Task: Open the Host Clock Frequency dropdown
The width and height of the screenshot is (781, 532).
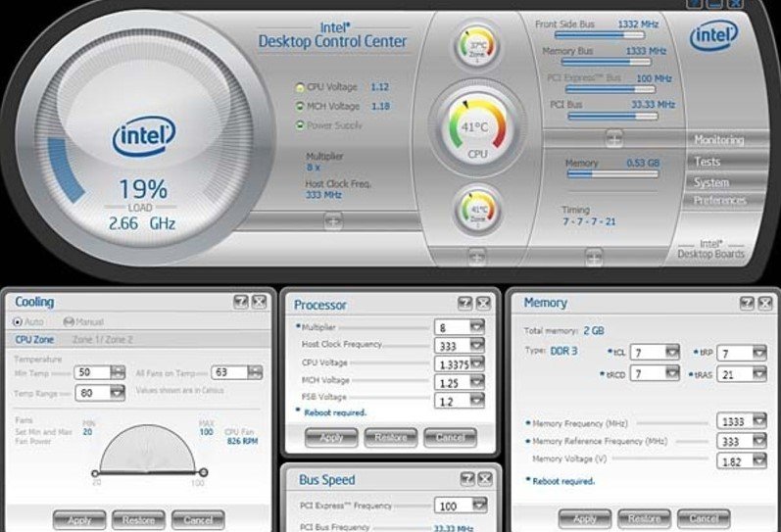Action: pos(477,345)
